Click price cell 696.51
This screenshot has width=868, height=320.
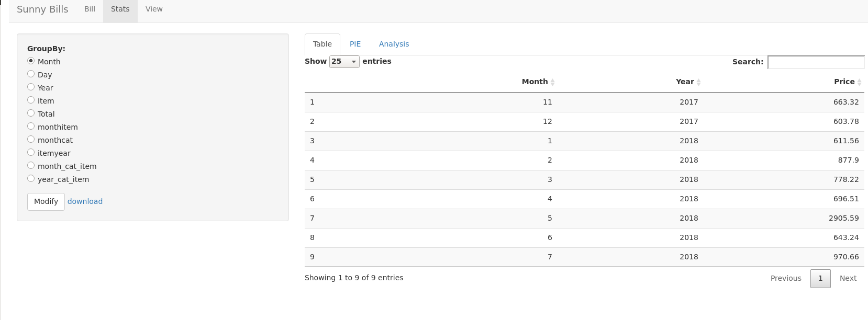point(846,199)
